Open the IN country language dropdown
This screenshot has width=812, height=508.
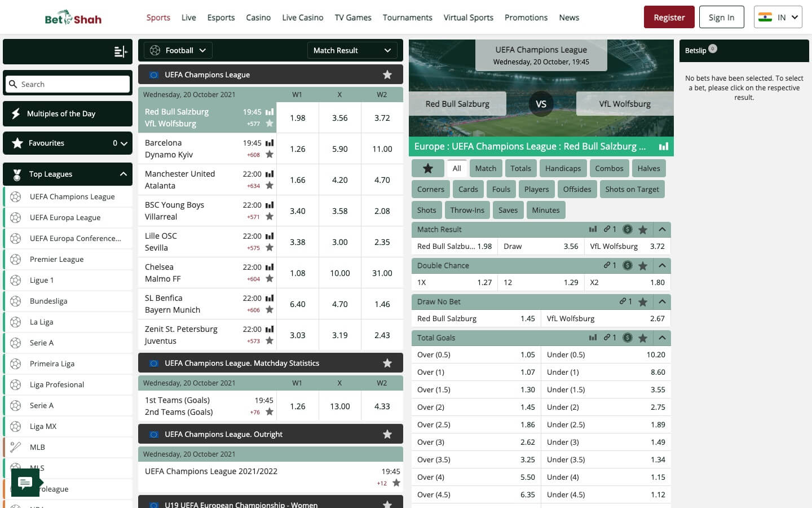point(778,17)
